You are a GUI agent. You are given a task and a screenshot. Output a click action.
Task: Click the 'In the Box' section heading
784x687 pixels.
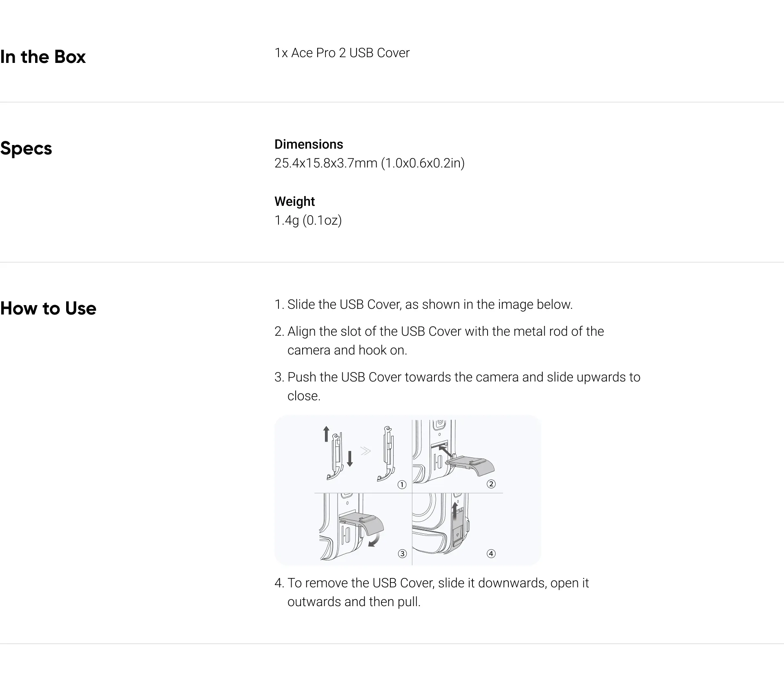coord(43,57)
